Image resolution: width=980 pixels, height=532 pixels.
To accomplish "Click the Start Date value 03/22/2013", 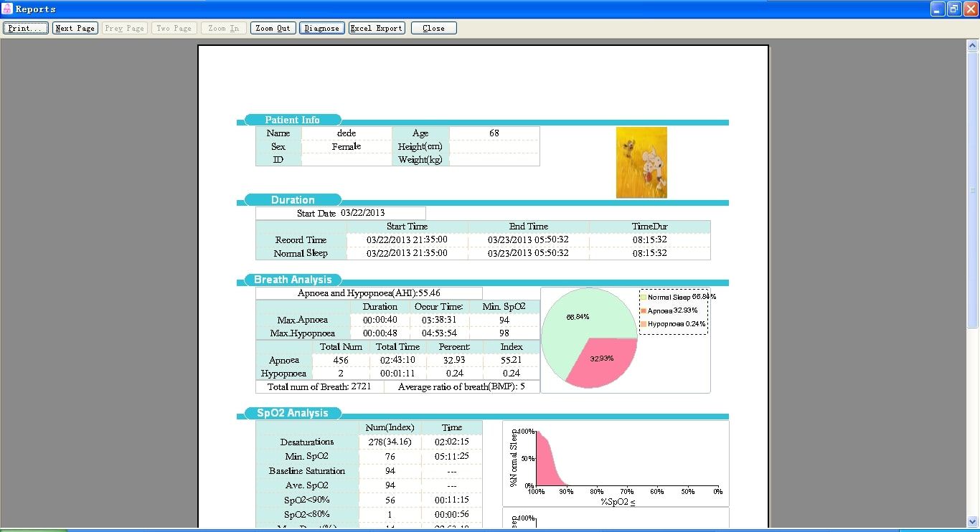I will (362, 213).
